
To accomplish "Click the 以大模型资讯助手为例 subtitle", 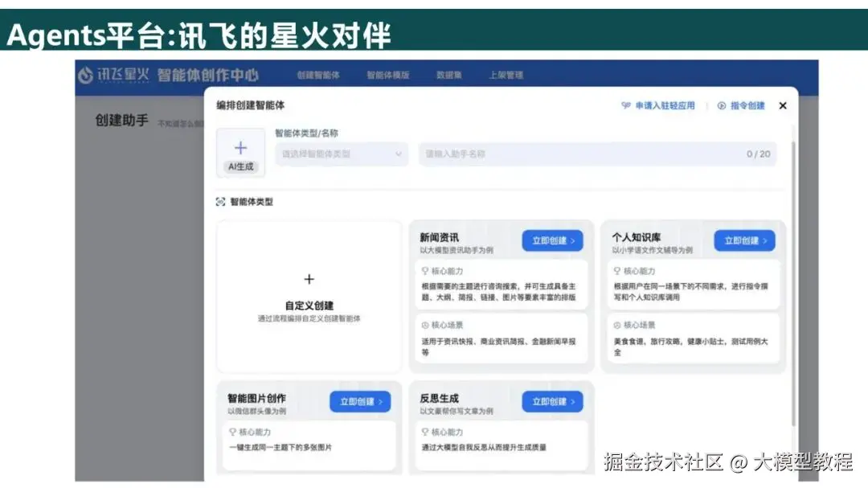I will point(457,250).
